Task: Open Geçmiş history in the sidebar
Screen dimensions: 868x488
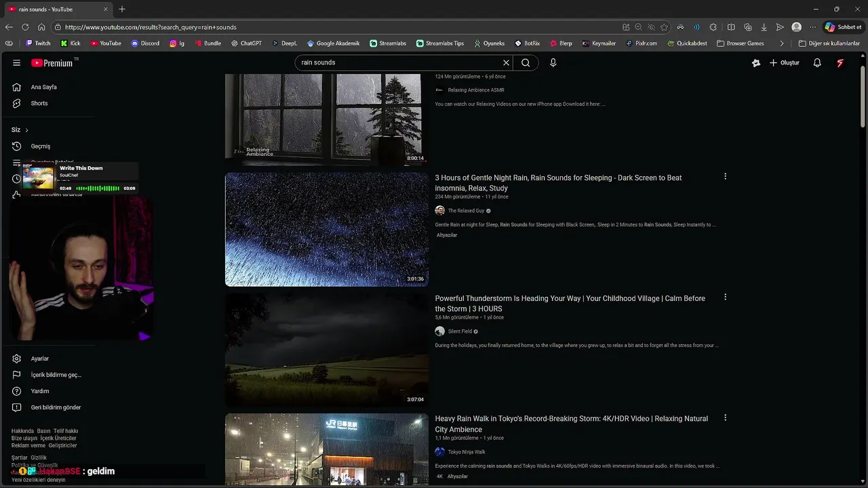Action: [x=41, y=146]
